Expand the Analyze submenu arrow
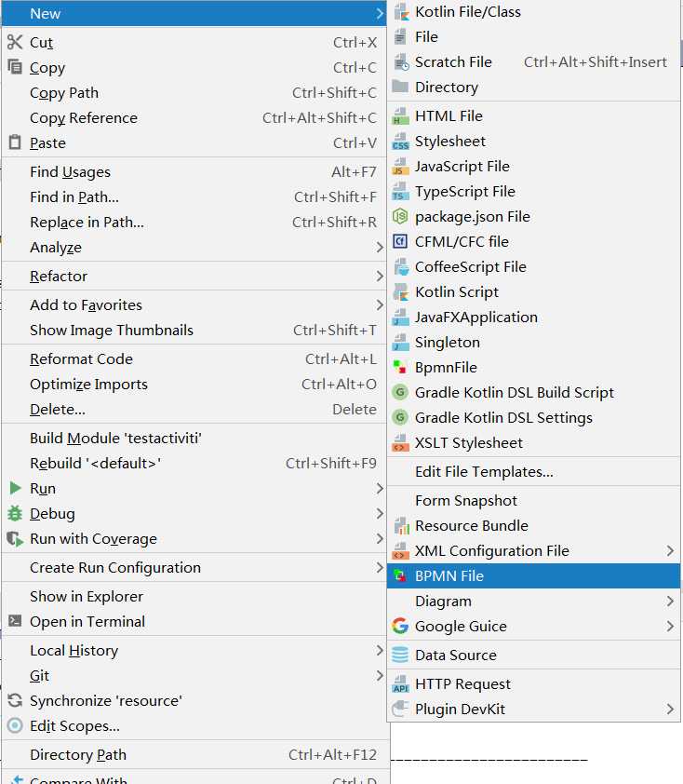This screenshot has width=683, height=784. [x=380, y=247]
